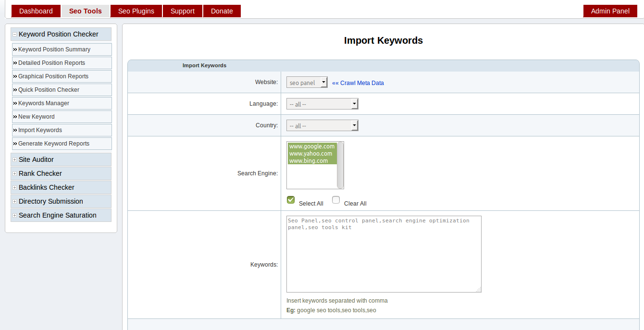
Task: Click the search engine list scrollbar
Action: tap(340, 165)
